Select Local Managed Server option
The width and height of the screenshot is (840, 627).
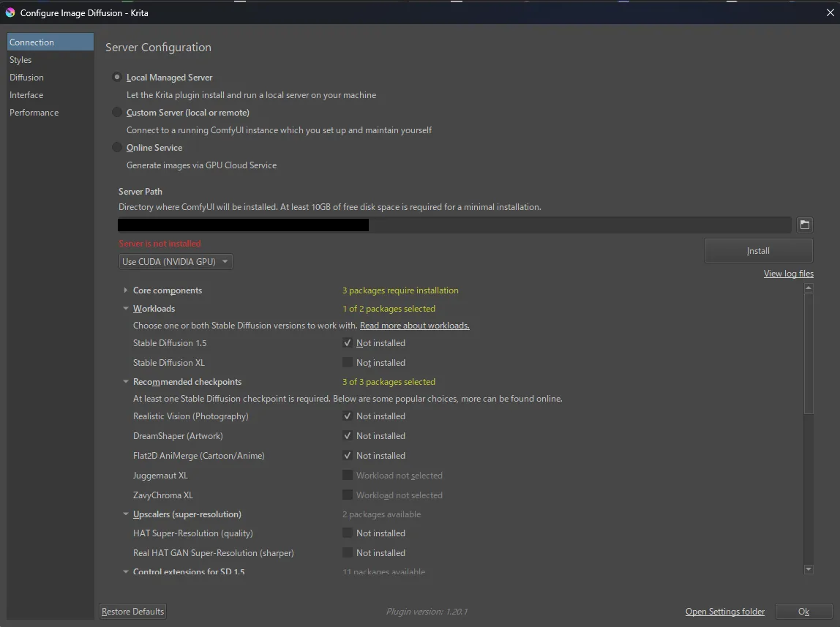point(117,77)
